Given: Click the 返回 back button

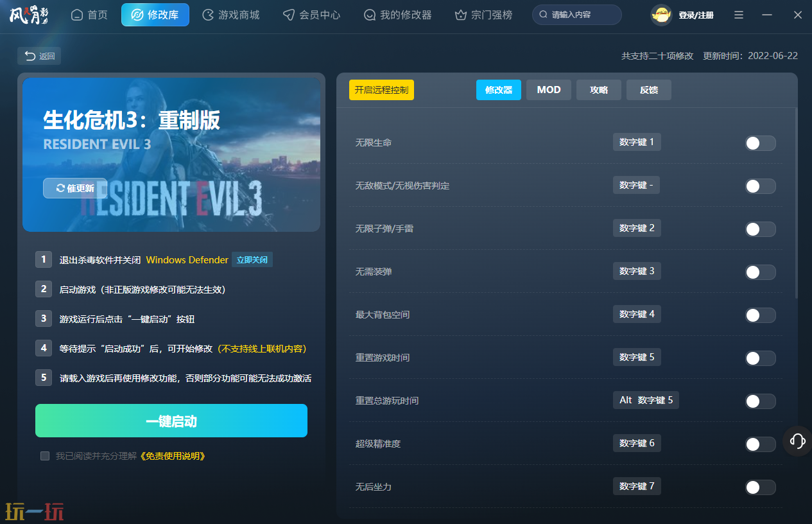Looking at the screenshot, I should (x=39, y=56).
